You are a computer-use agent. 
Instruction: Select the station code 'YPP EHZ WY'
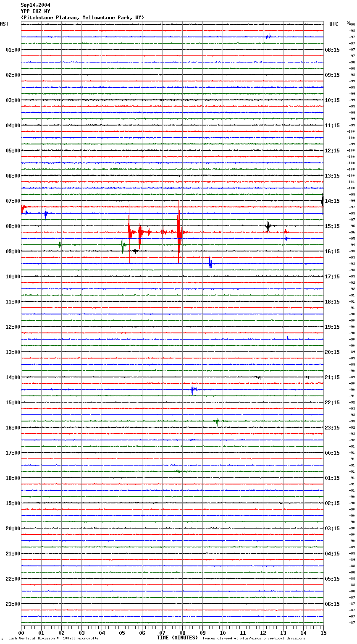[35, 11]
